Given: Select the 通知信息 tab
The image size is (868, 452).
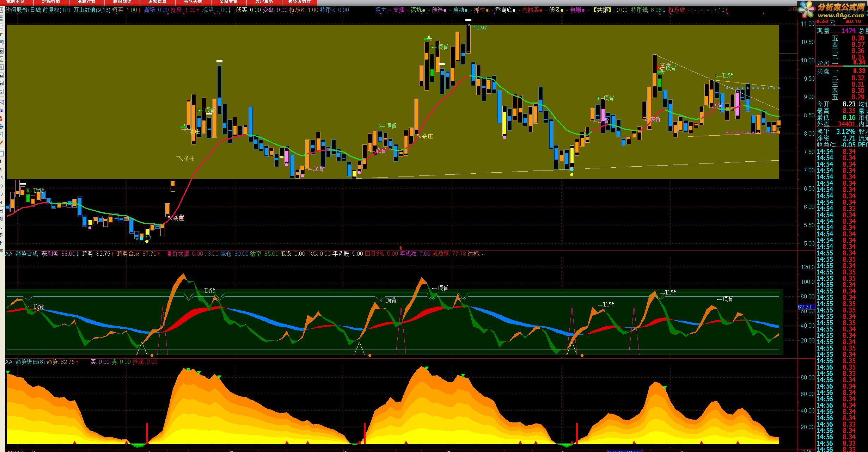Looking at the screenshot, I should [x=157, y=2].
